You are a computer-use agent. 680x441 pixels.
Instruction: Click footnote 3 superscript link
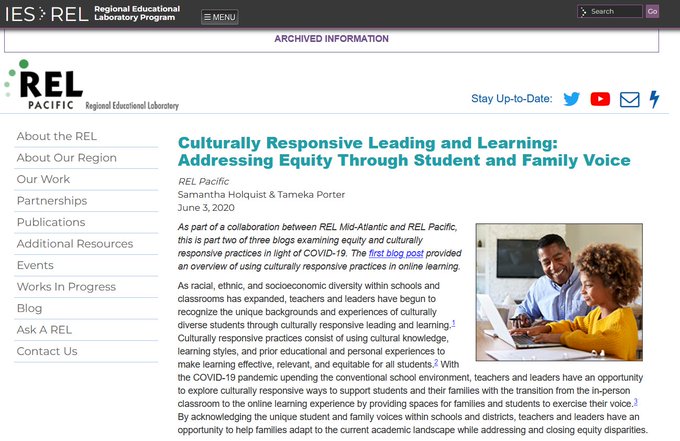635,402
